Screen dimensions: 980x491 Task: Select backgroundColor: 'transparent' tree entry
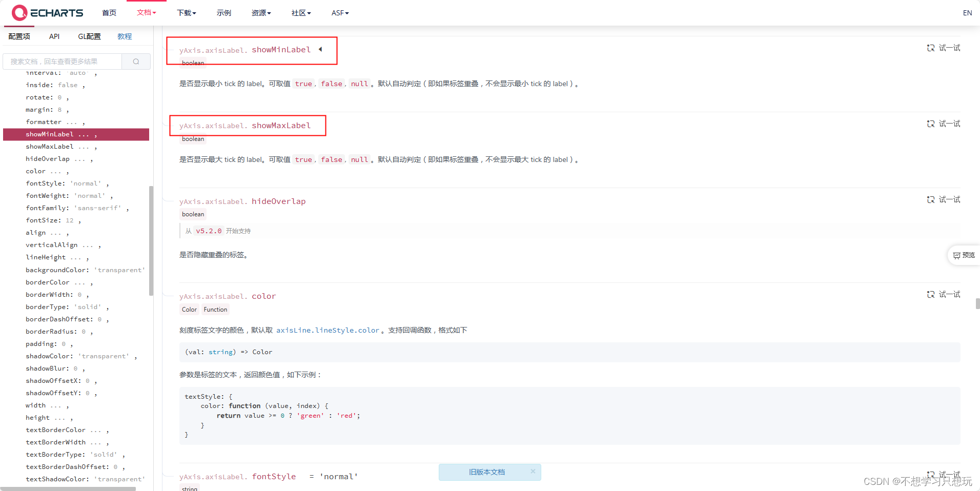86,270
